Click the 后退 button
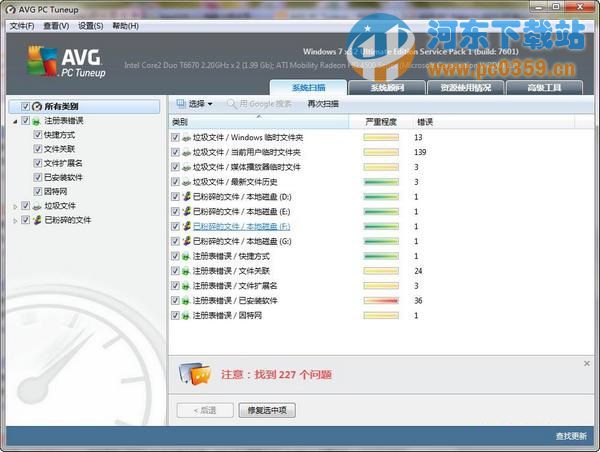 pos(205,410)
